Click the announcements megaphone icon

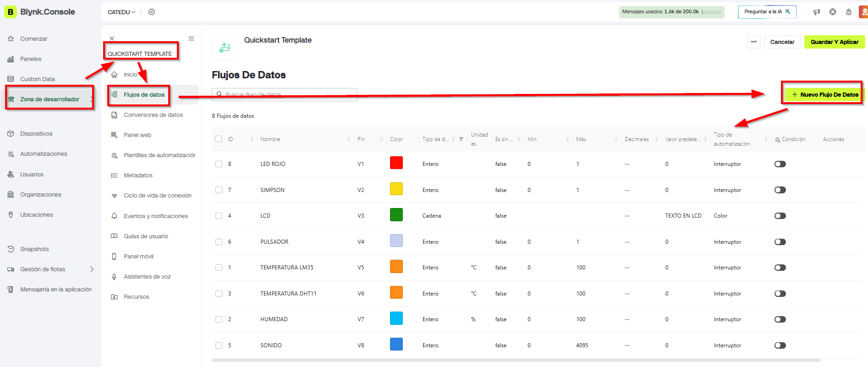pyautogui.click(x=816, y=12)
